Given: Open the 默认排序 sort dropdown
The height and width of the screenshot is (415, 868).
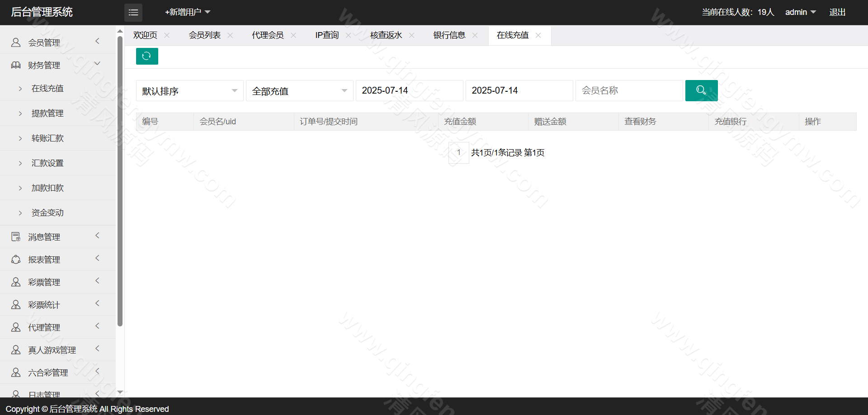Looking at the screenshot, I should (189, 91).
